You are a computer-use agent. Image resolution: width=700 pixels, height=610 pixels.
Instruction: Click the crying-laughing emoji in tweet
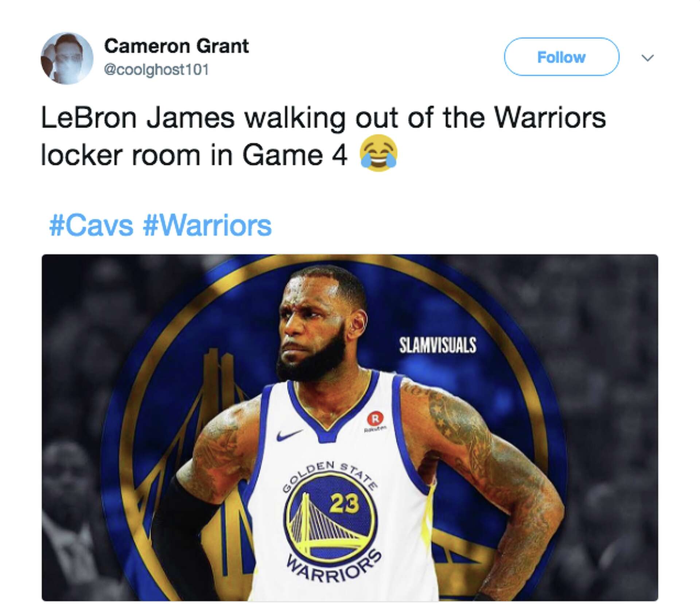(x=378, y=153)
